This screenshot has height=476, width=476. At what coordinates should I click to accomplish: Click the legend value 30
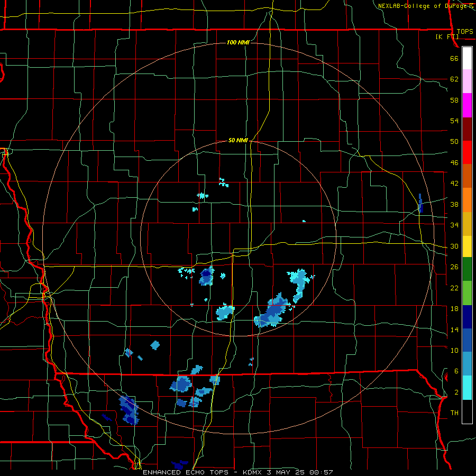[454, 246]
